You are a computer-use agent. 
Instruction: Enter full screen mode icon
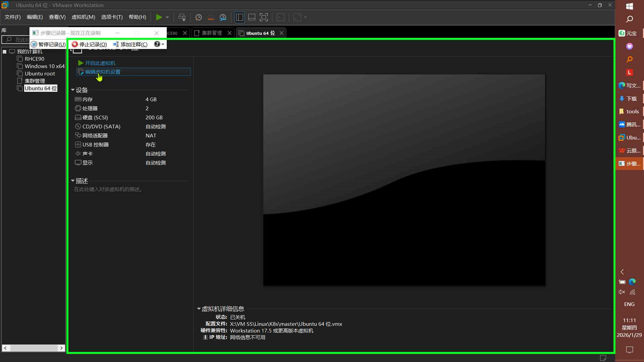tap(264, 17)
